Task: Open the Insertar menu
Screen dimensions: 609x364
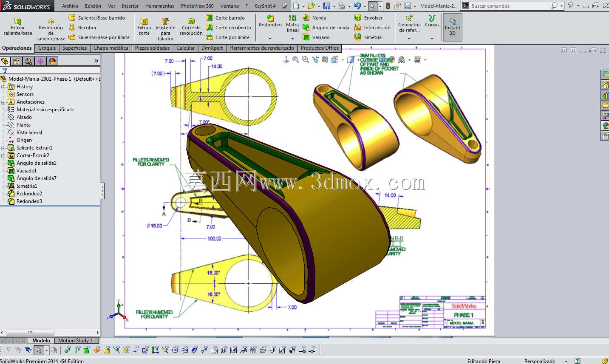Action: (x=130, y=6)
